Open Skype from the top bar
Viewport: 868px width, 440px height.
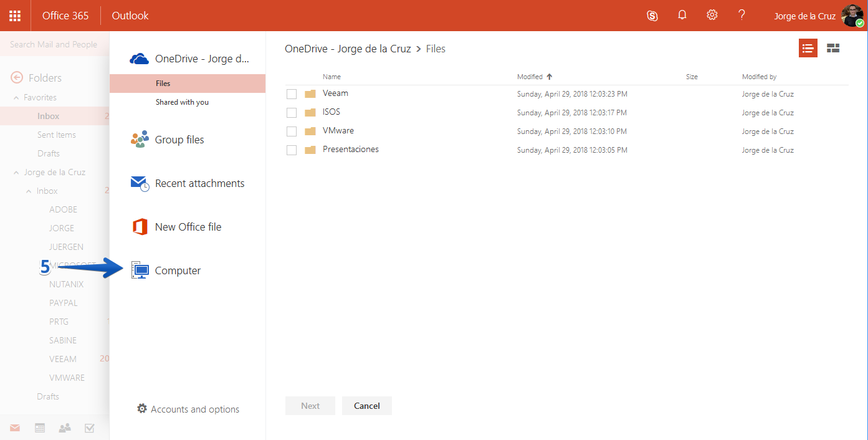[652, 16]
